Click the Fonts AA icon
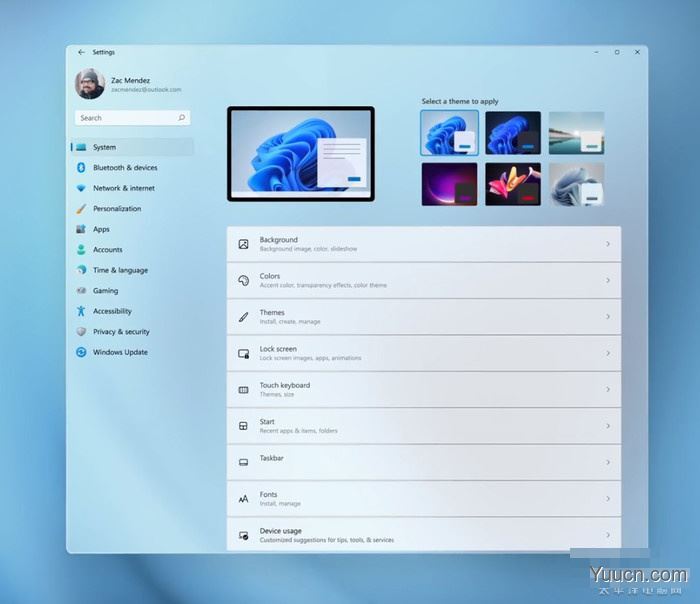The height and width of the screenshot is (604, 700). 243,499
